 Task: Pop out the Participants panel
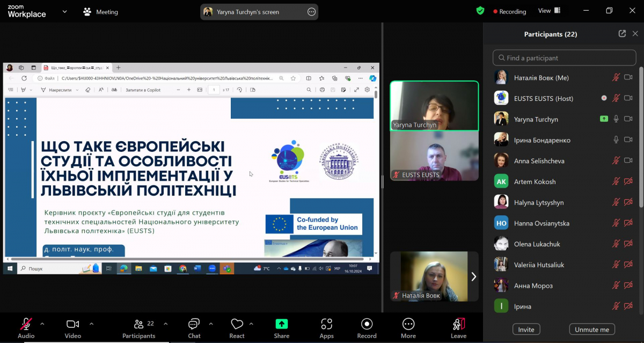coord(622,34)
